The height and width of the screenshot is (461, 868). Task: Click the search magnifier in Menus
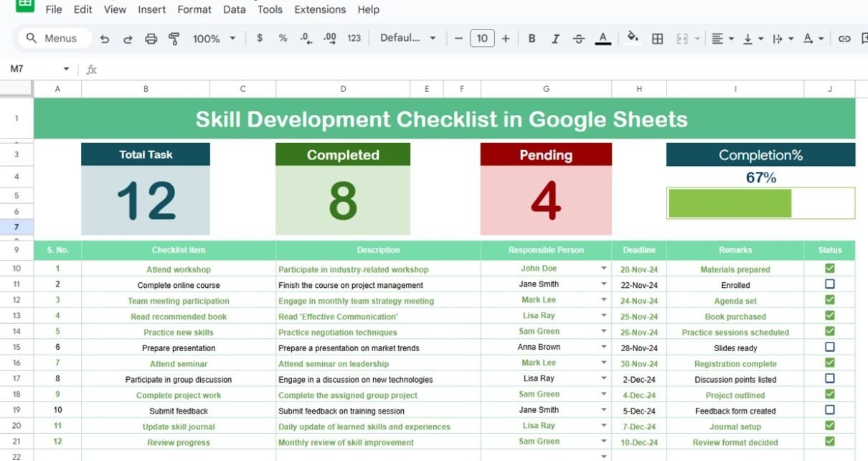click(x=31, y=38)
